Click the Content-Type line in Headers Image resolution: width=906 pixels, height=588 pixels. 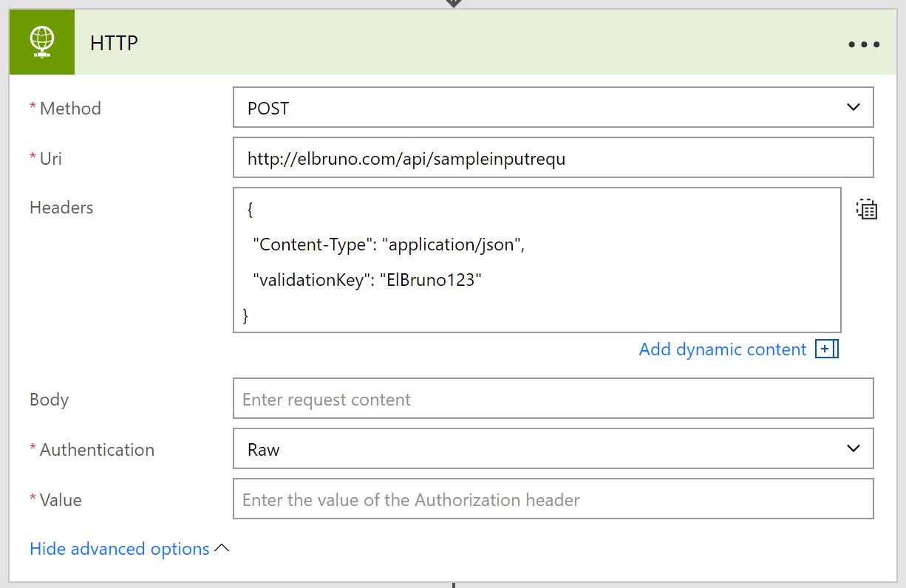pyautogui.click(x=388, y=245)
